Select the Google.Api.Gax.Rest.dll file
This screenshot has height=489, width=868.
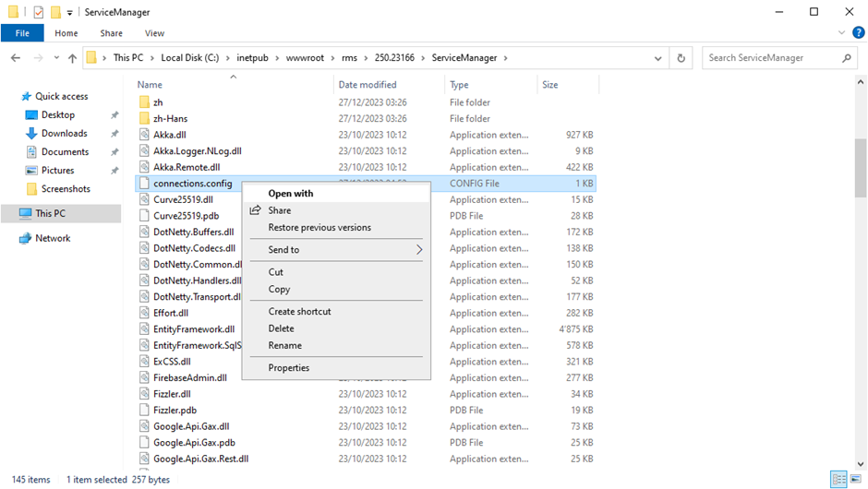click(x=201, y=459)
